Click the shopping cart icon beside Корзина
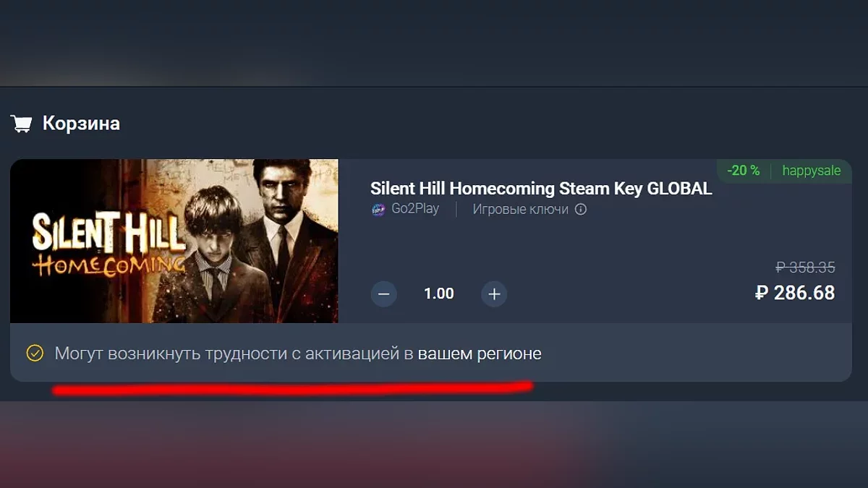Viewport: 868px width, 488px height. 21,124
